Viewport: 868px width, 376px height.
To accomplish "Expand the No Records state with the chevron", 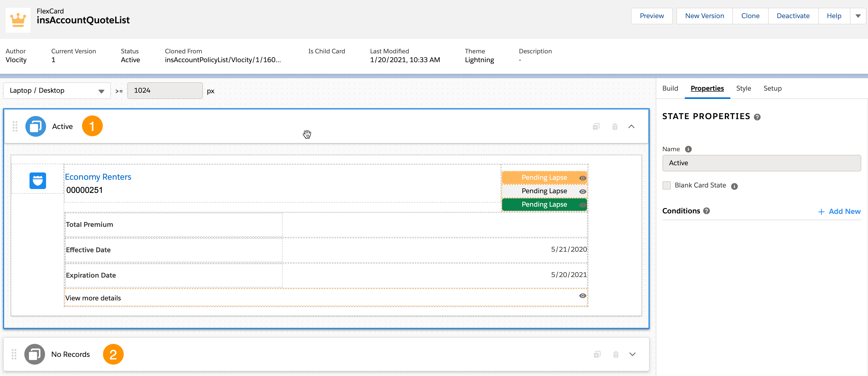I will click(x=632, y=354).
